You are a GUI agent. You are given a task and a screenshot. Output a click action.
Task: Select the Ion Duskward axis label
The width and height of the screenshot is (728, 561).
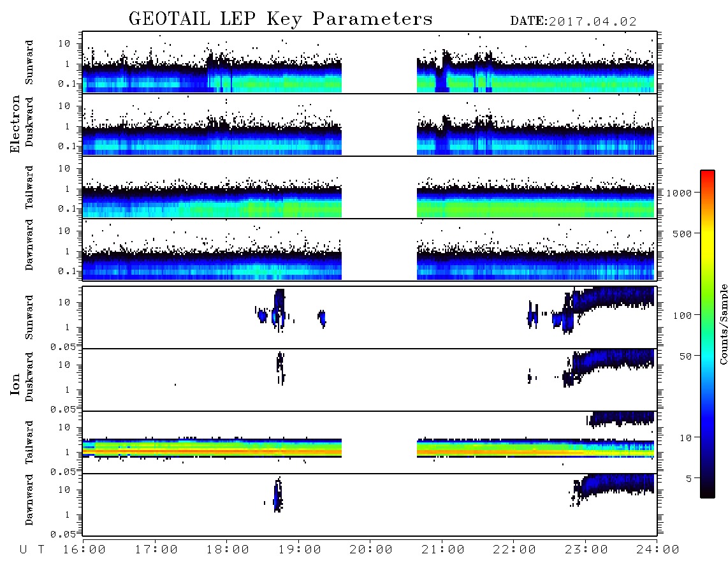[29, 377]
